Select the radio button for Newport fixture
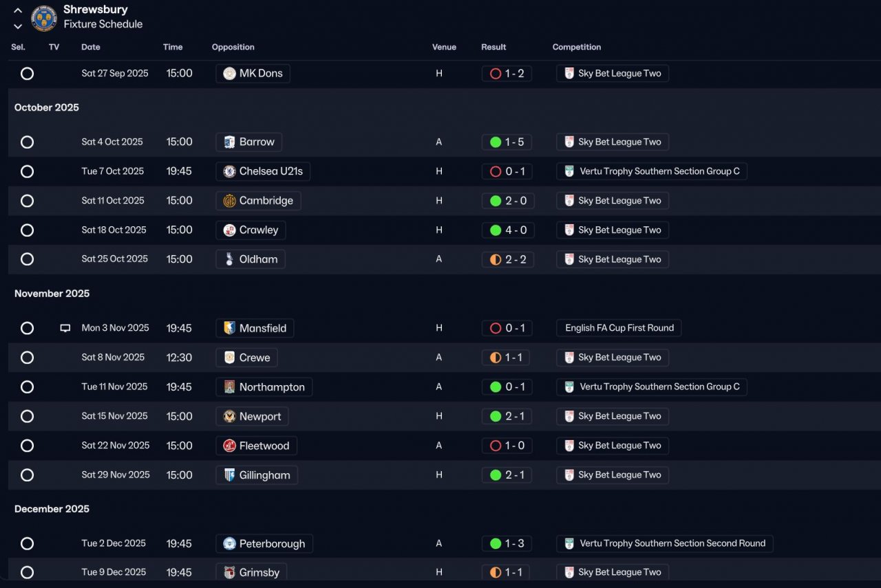 click(x=27, y=416)
